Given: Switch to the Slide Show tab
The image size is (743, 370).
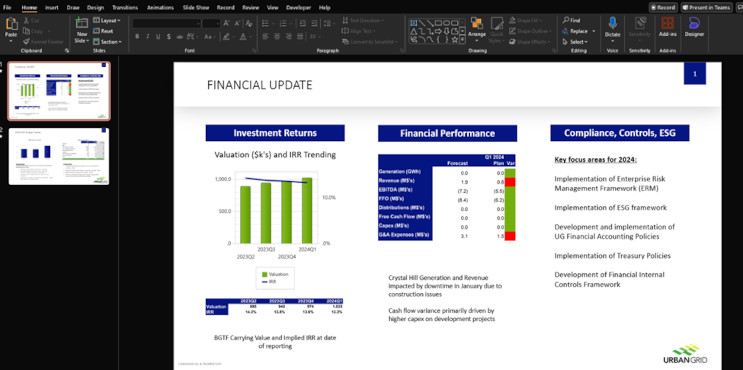Looking at the screenshot, I should point(196,8).
